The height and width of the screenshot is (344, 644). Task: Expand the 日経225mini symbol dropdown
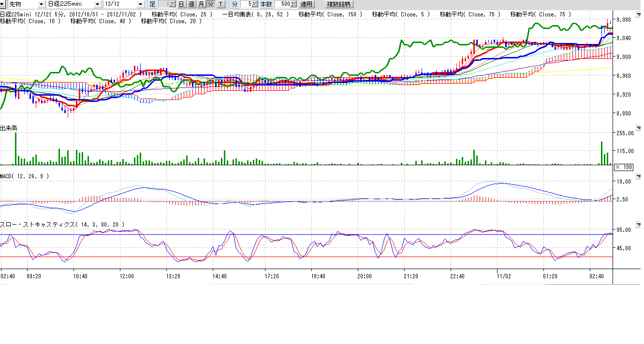[97, 4]
